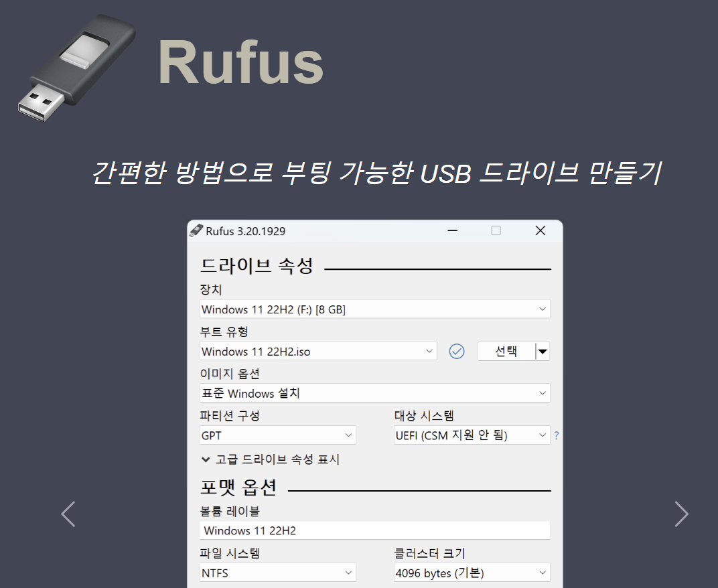Click the 볼륨 레이블 text field

pos(375,530)
